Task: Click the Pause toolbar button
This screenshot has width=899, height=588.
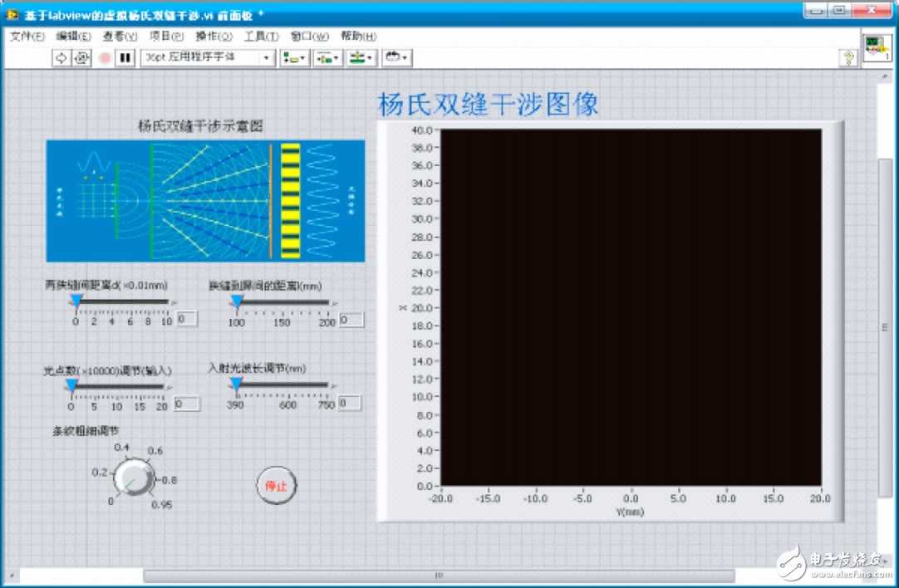Action: [125, 58]
